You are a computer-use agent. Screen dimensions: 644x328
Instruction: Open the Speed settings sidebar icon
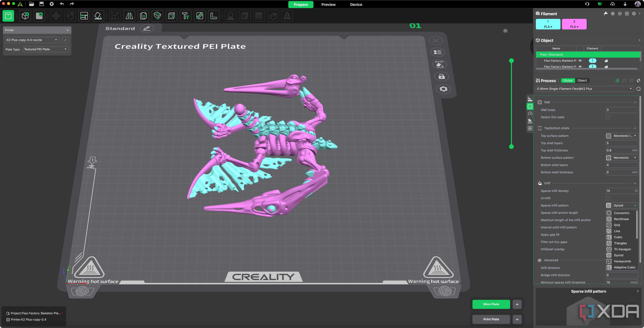tap(530, 114)
